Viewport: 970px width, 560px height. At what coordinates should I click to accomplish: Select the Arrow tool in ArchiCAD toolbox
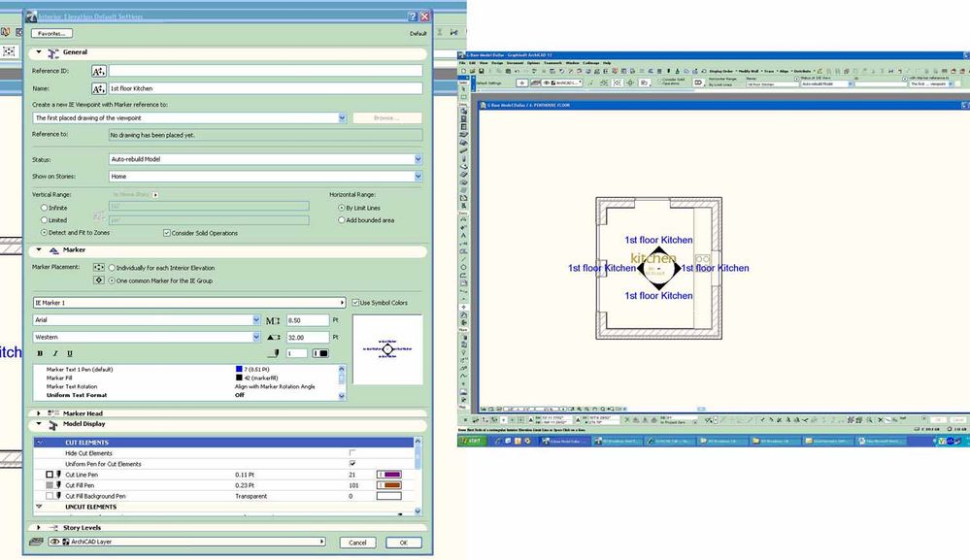click(x=463, y=89)
